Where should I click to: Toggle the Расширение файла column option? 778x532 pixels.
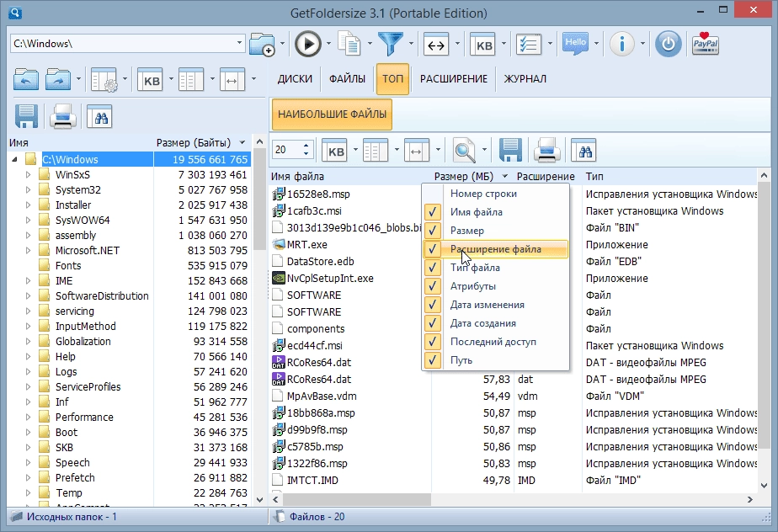(495, 249)
